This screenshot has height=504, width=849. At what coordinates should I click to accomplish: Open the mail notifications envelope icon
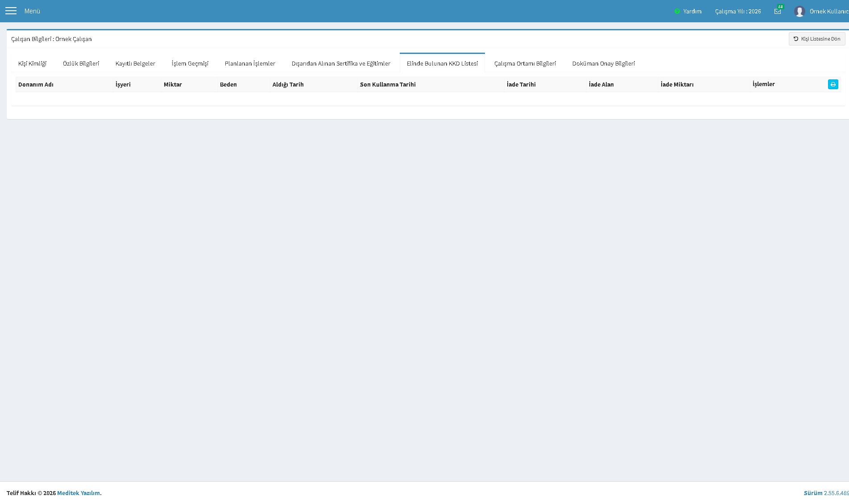(x=778, y=12)
